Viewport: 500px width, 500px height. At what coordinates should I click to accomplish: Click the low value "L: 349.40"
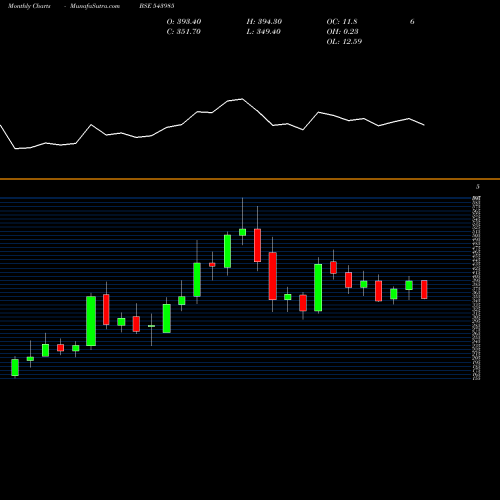(263, 32)
